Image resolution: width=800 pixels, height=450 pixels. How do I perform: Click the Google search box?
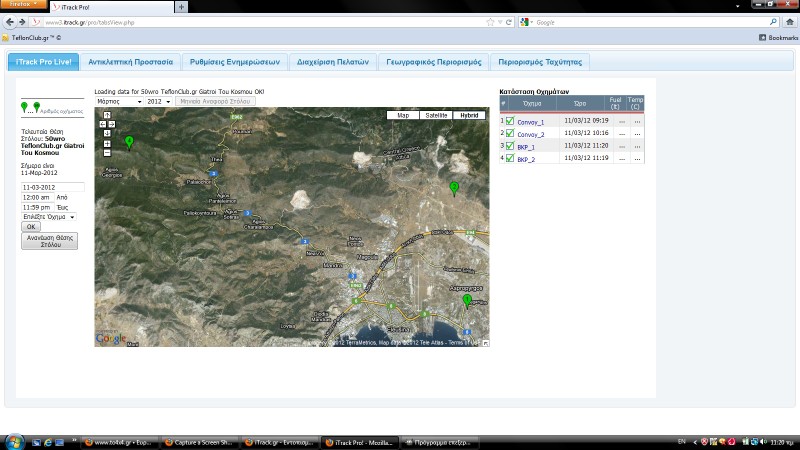pos(651,22)
